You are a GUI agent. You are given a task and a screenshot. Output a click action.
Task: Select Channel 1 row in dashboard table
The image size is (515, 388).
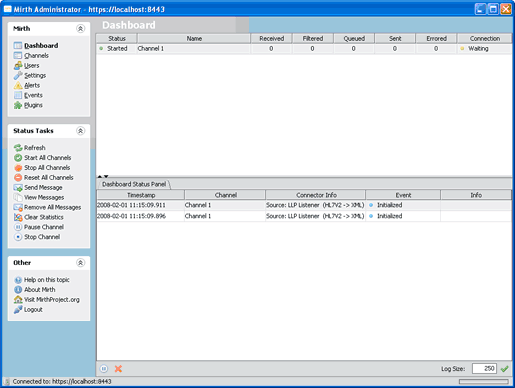(304, 49)
